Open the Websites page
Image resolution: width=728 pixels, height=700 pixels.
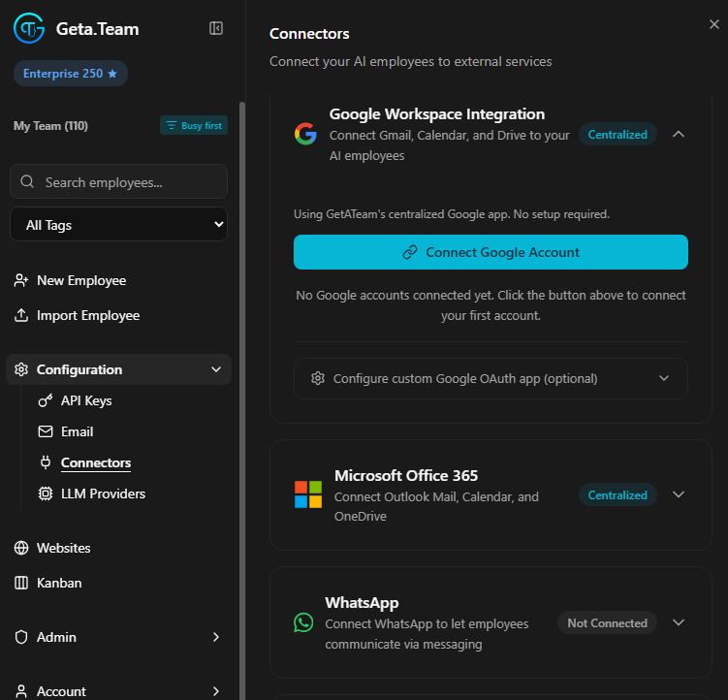(x=64, y=548)
